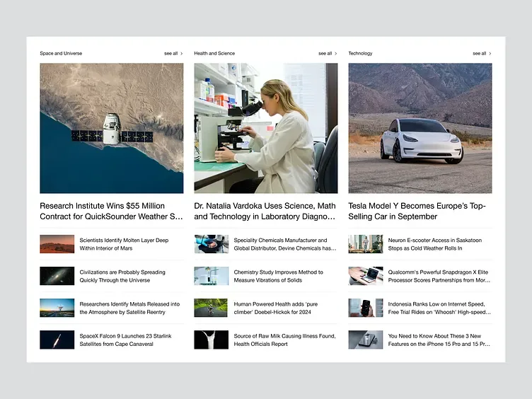Click the galaxy thumbnail image
The image size is (532, 399).
coord(57,276)
